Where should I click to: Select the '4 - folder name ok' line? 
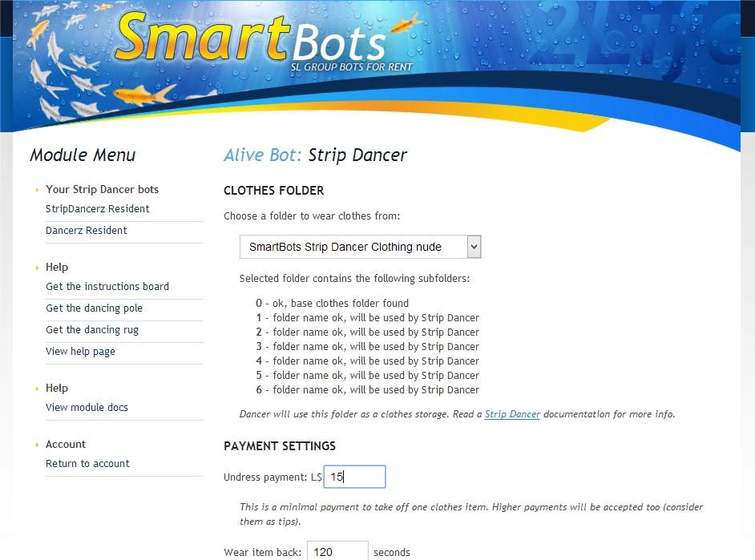(367, 361)
